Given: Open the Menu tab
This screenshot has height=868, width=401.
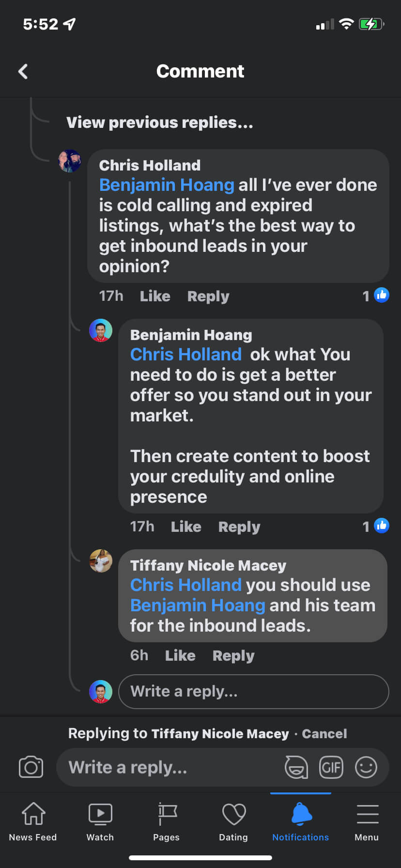Looking at the screenshot, I should [367, 822].
